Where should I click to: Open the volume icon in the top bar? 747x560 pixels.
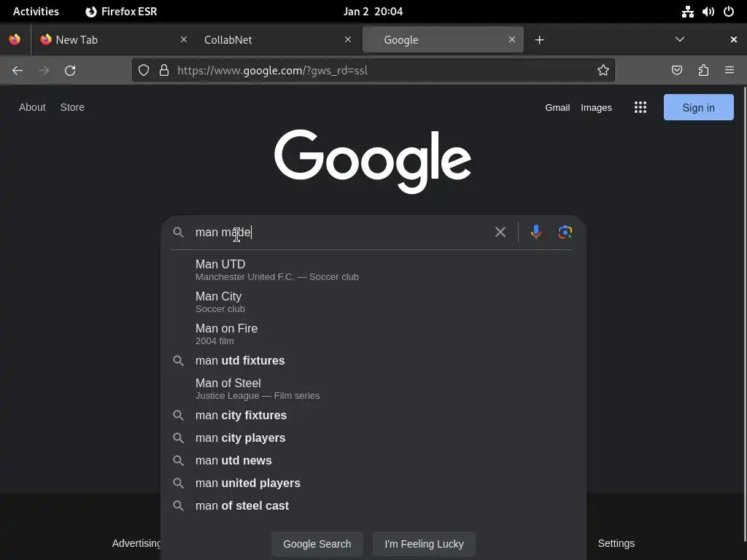tap(708, 12)
